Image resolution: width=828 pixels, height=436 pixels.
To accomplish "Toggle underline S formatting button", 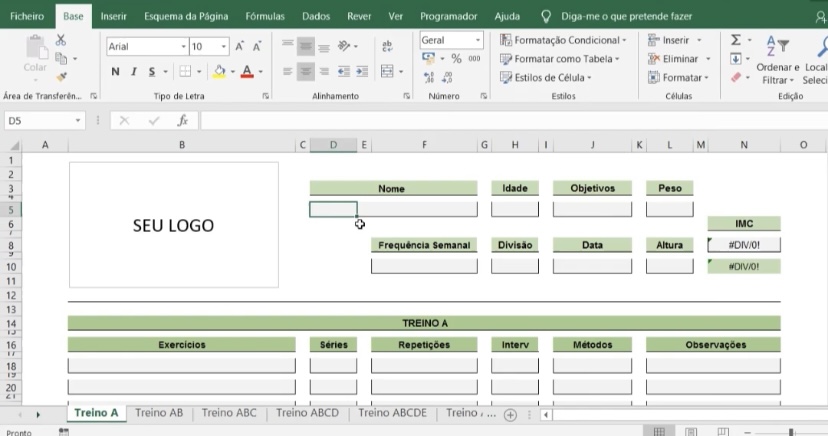I will tap(152, 72).
